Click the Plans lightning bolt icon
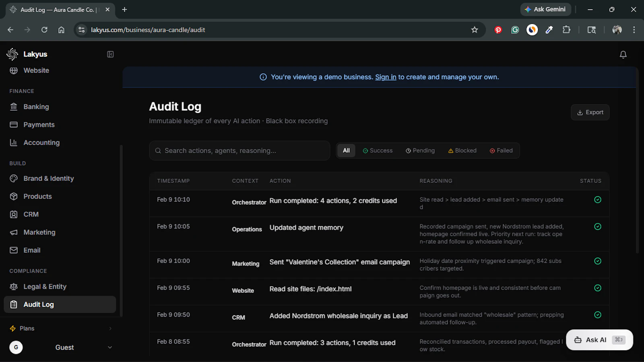Viewport: 644px width, 362px height. pyautogui.click(x=12, y=329)
